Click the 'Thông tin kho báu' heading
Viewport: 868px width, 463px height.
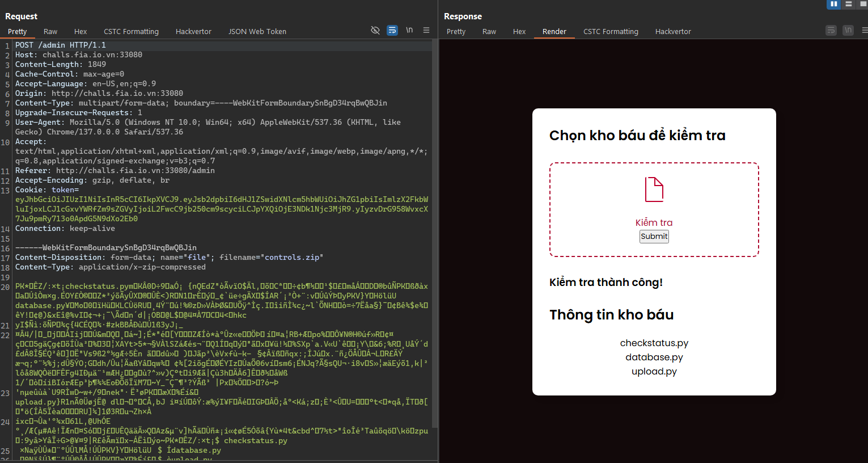612,315
